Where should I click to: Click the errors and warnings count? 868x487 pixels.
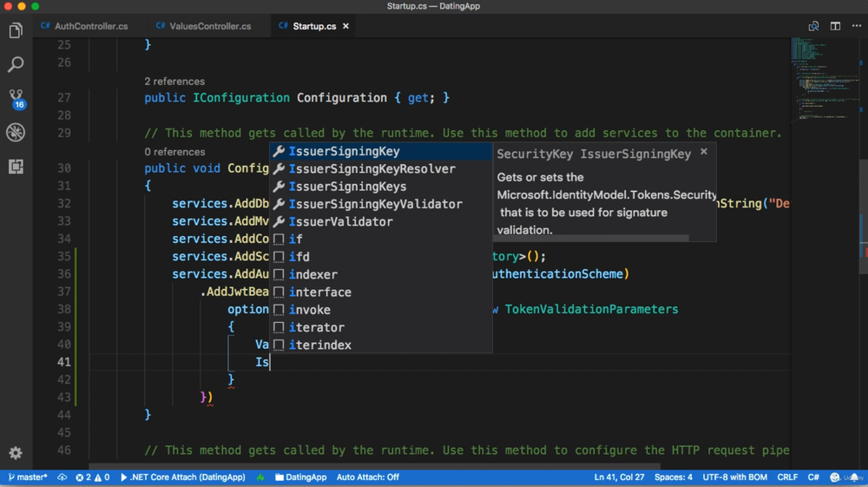(92, 477)
